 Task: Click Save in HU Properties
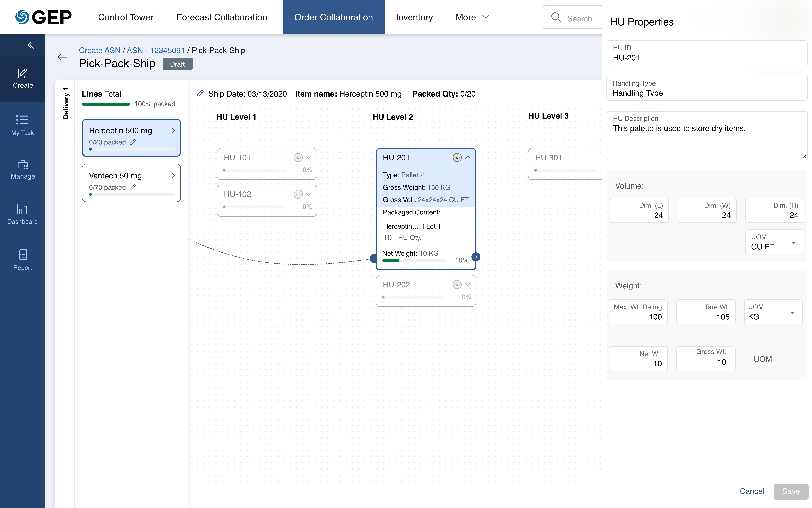click(791, 491)
